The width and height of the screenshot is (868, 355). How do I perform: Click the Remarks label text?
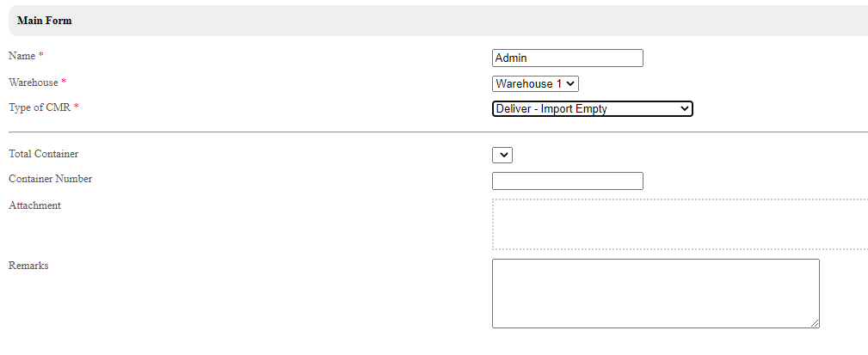pos(28,266)
